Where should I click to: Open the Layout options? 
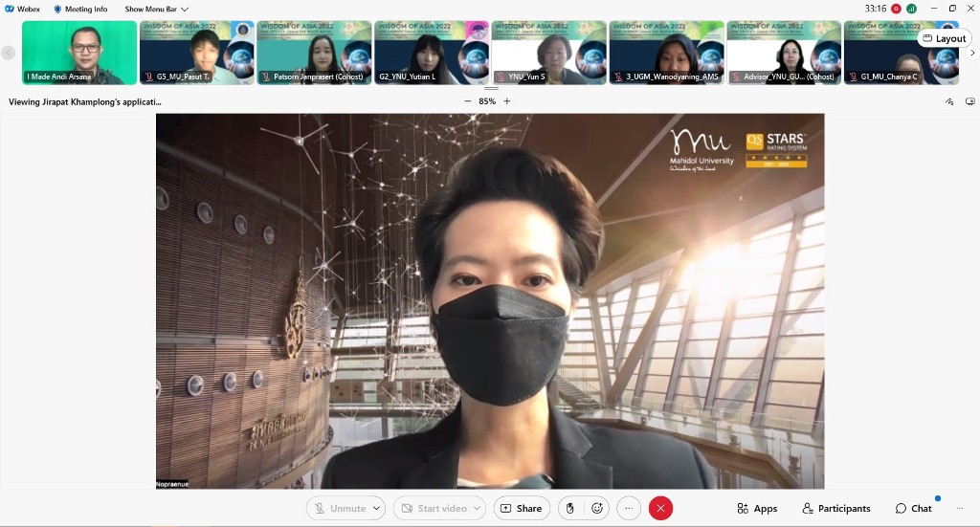(x=944, y=38)
